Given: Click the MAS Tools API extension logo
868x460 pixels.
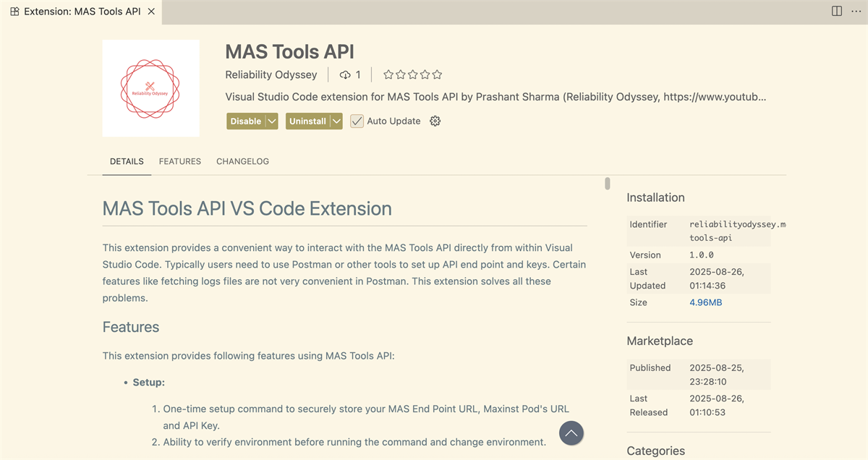Looking at the screenshot, I should [x=150, y=88].
